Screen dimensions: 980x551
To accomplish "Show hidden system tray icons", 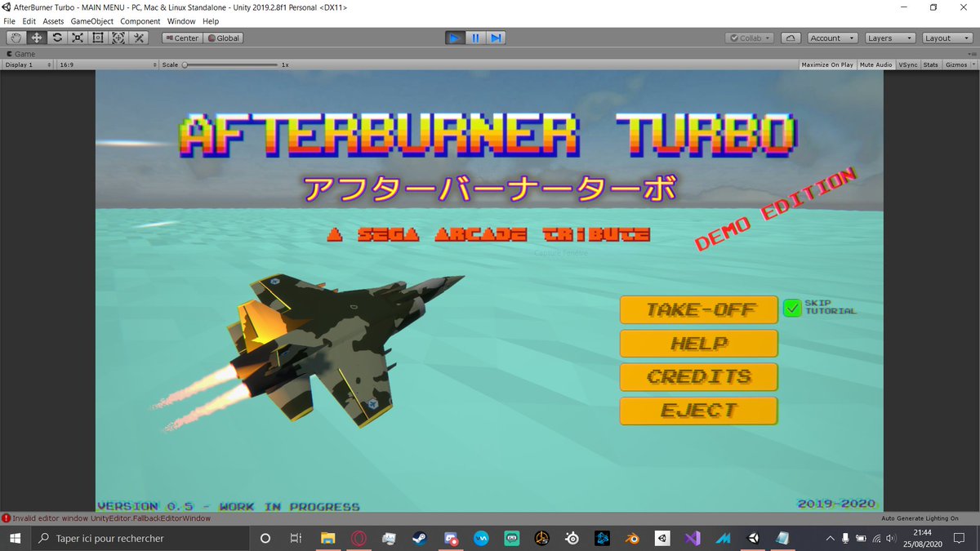I will (830, 538).
